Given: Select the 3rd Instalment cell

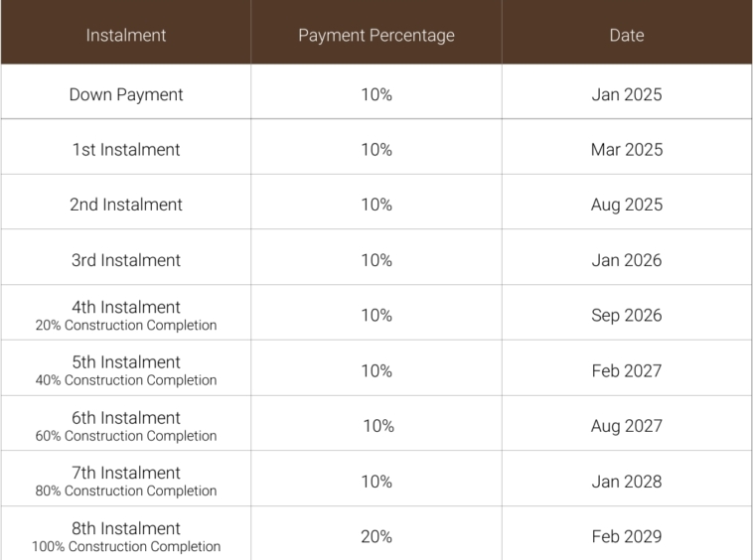Looking at the screenshot, I should point(125,260).
